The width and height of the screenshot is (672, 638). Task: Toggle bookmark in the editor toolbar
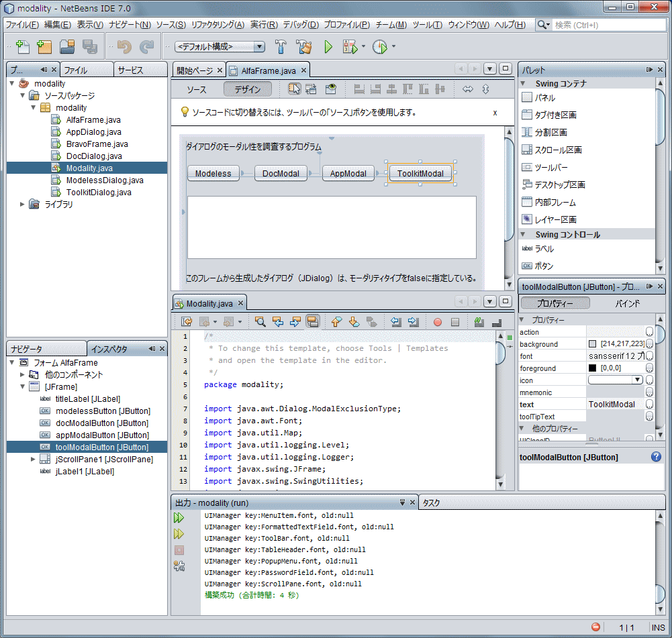tap(371, 321)
